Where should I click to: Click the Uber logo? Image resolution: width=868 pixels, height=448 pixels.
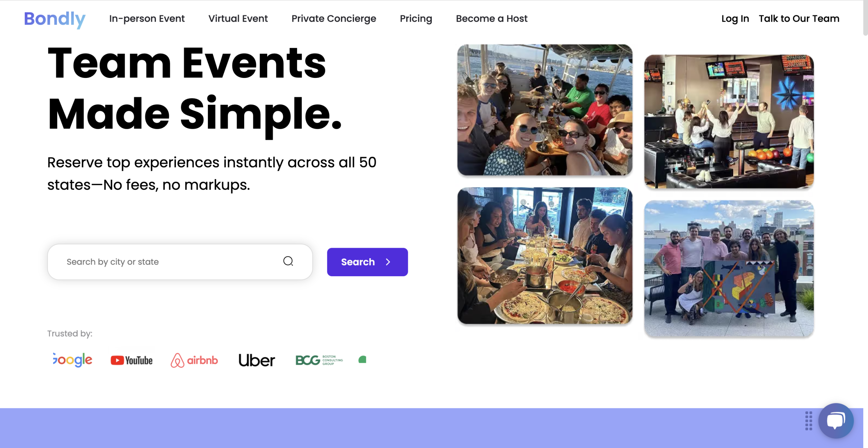257,360
